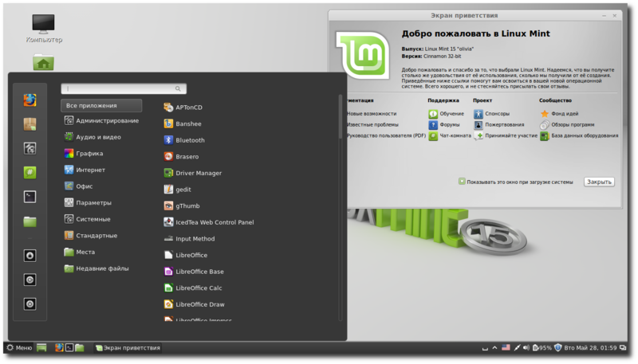Select the 'Офис' category
The image size is (638, 364).
(78, 186)
